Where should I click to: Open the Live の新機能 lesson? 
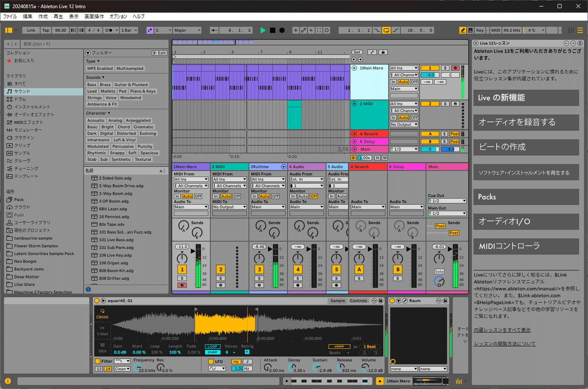pyautogui.click(x=526, y=98)
